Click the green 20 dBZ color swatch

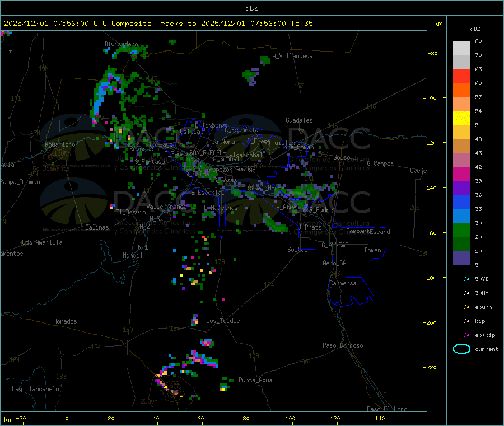[x=461, y=230]
